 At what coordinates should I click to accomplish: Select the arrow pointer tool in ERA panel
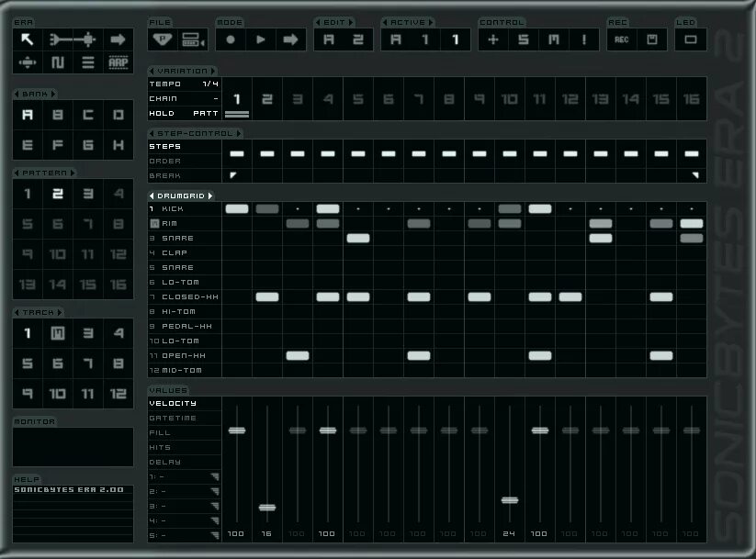pos(28,39)
